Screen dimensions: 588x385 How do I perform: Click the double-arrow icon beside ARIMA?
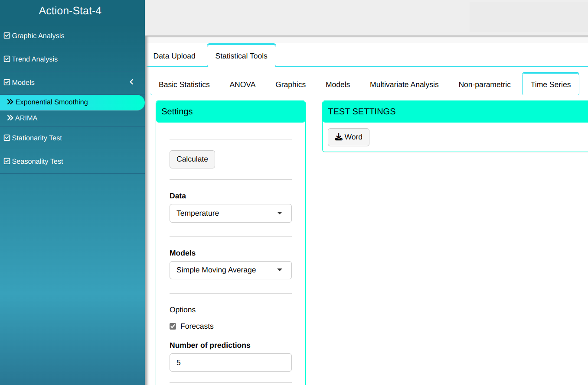[x=10, y=118]
